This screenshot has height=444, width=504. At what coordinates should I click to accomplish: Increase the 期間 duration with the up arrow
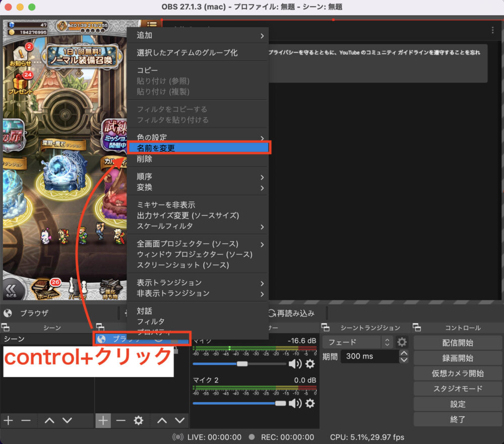404,353
